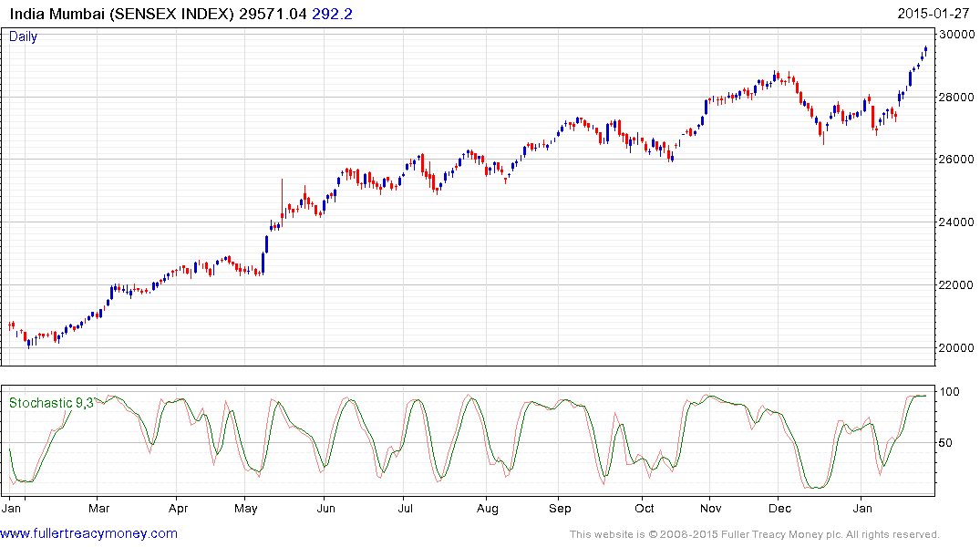Click the 'Sep' month axis label
980x547 pixels.
point(560,509)
